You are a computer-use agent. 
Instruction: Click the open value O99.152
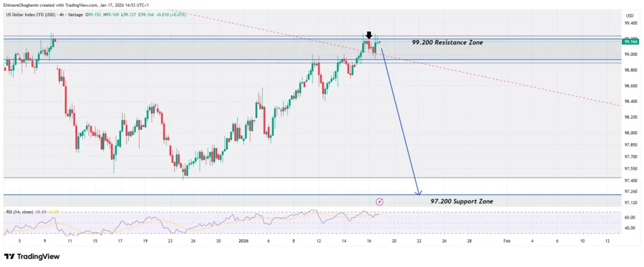coord(94,14)
